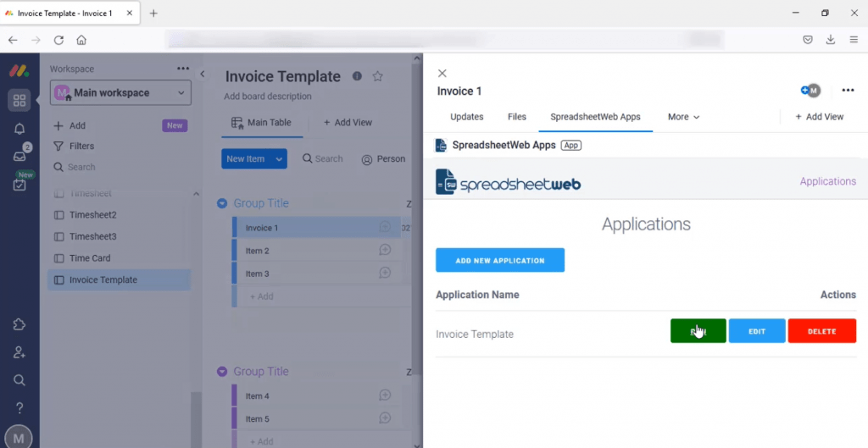Image resolution: width=868 pixels, height=448 pixels.
Task: Collapse the purple Group Title group
Action: pos(222,372)
